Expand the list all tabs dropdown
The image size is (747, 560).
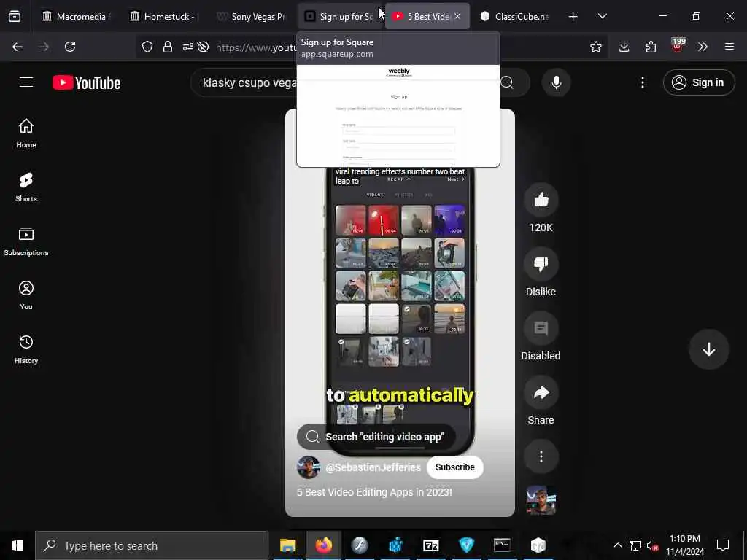[602, 16]
